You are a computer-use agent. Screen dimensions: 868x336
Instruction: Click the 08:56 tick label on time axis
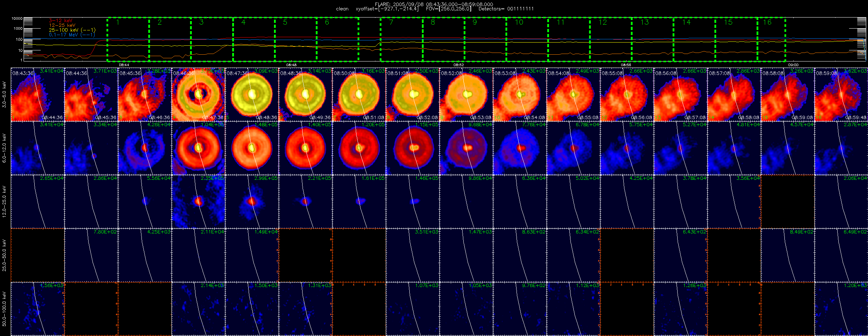tap(626, 65)
